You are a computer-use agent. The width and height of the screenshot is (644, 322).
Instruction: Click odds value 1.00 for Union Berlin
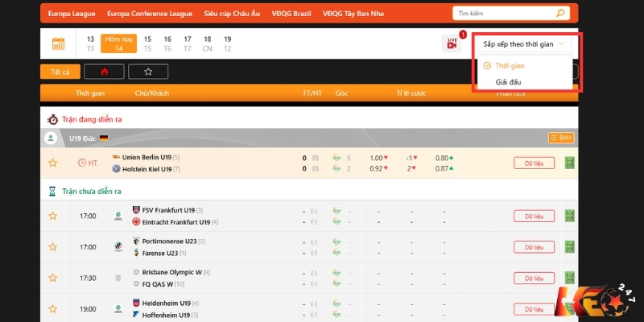[376, 158]
